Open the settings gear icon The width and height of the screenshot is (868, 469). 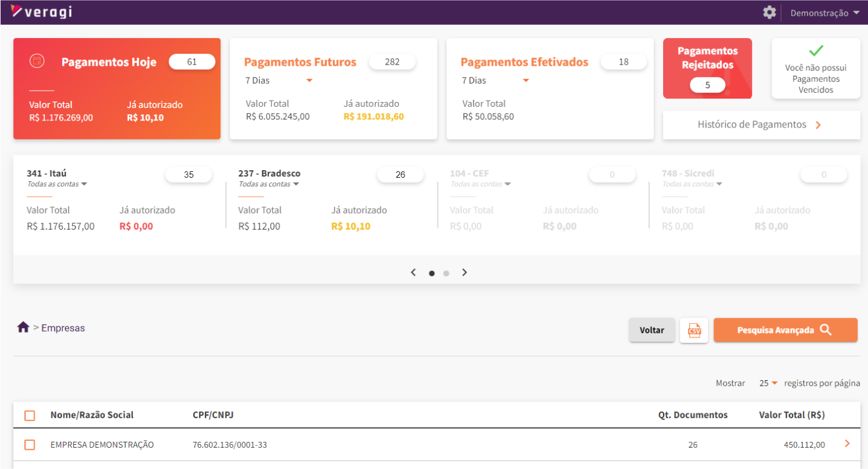click(x=769, y=12)
